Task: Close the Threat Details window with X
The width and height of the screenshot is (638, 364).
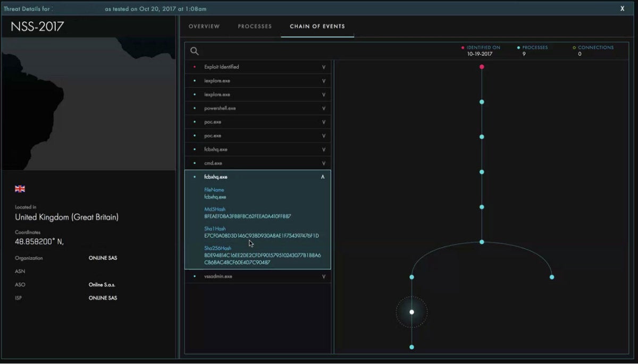Action: click(623, 9)
